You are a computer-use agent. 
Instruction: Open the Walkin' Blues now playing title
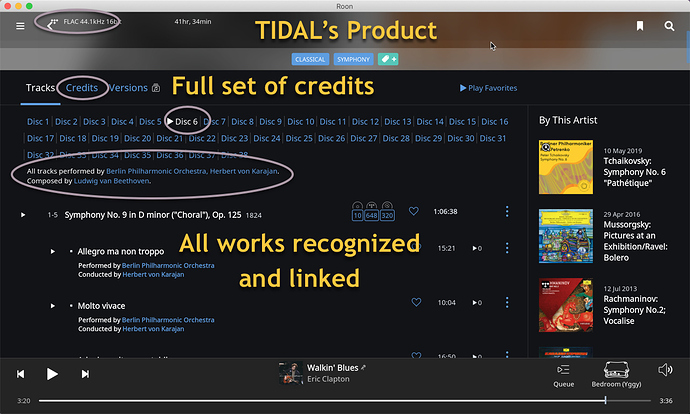coord(333,368)
